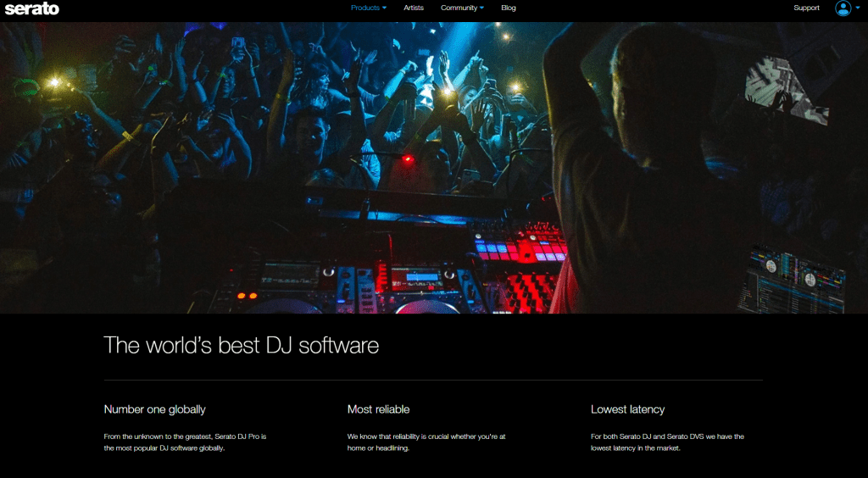Go to the Blog page
Image resolution: width=868 pixels, height=478 pixels.
tap(509, 8)
